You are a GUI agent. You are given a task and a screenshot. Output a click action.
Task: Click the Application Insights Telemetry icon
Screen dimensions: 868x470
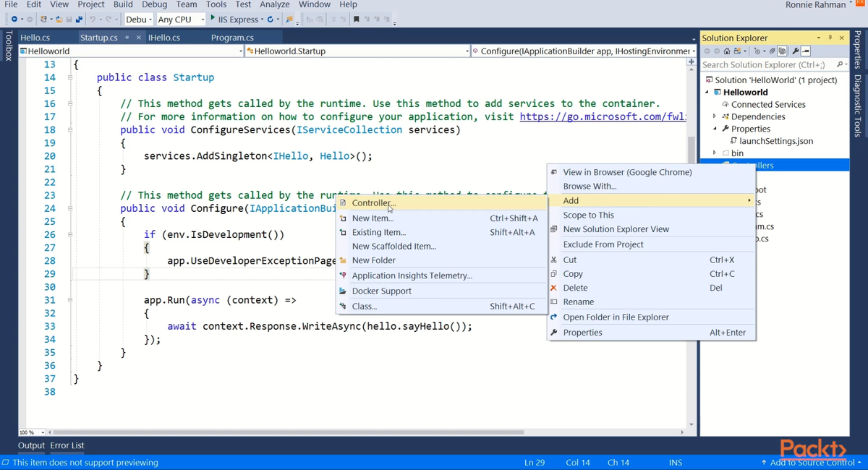coord(343,275)
